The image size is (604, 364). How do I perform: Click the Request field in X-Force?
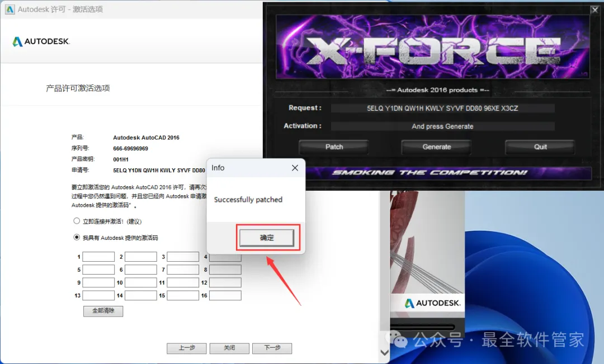(442, 108)
